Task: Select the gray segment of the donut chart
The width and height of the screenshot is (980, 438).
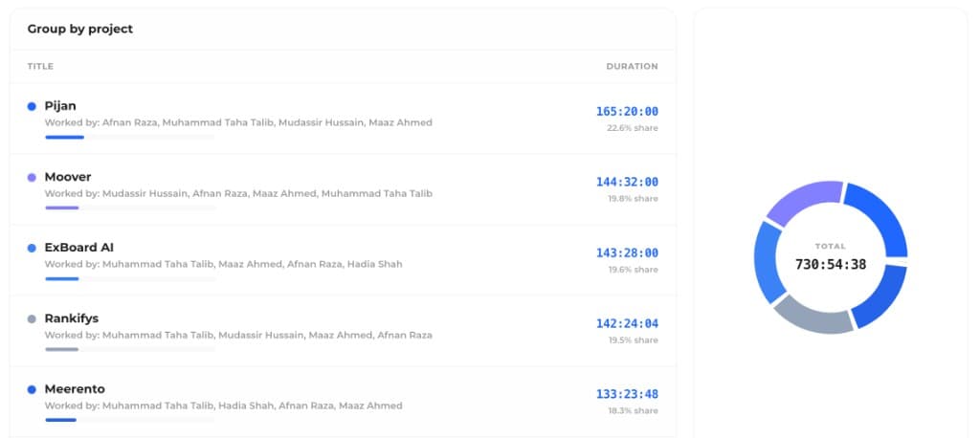Action: coord(812,316)
